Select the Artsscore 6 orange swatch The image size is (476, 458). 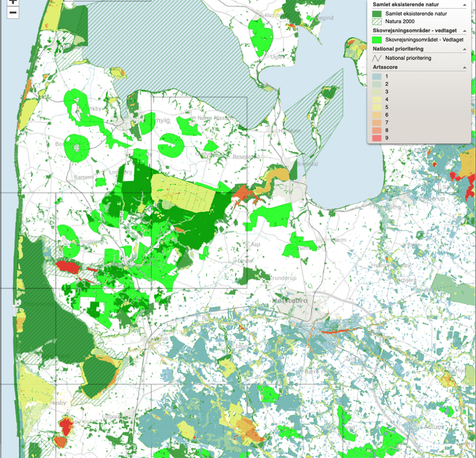click(x=377, y=115)
